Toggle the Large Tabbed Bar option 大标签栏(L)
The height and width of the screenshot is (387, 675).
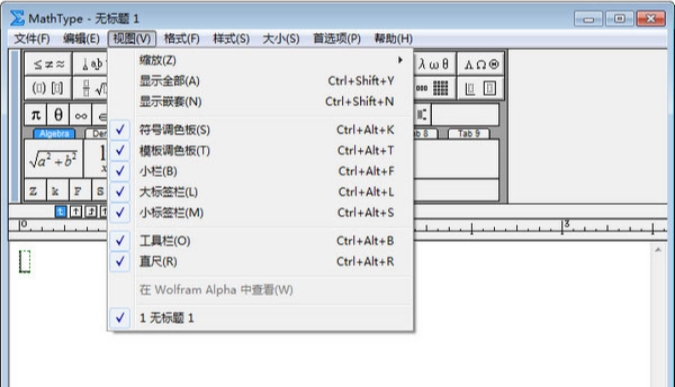pos(261,192)
